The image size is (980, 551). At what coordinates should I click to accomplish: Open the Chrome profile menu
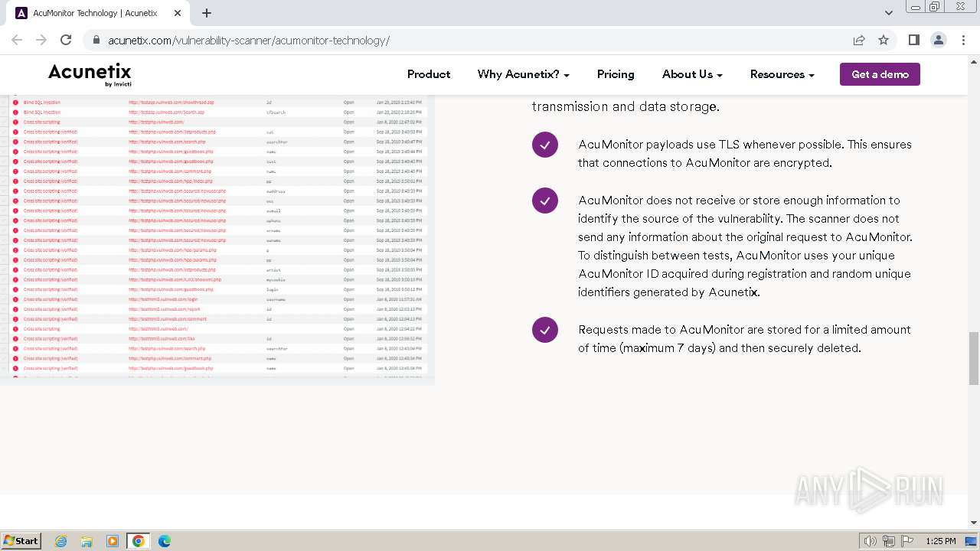click(938, 40)
